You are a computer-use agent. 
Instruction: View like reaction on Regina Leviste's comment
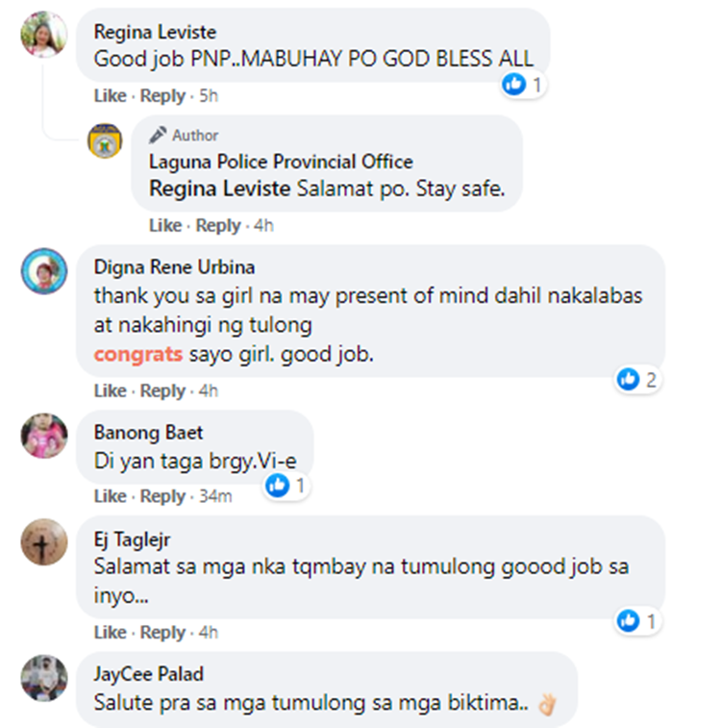click(523, 85)
